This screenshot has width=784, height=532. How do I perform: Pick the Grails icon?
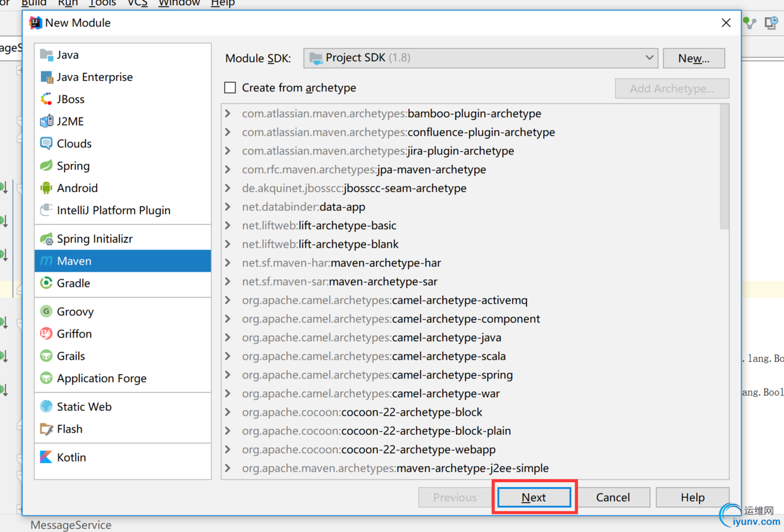coord(46,356)
